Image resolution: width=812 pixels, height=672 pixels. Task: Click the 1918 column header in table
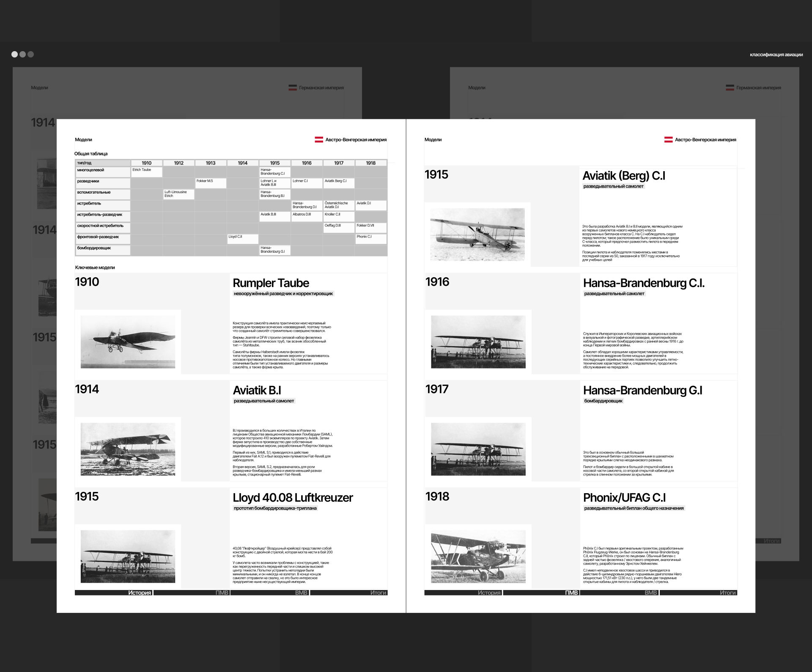point(370,163)
